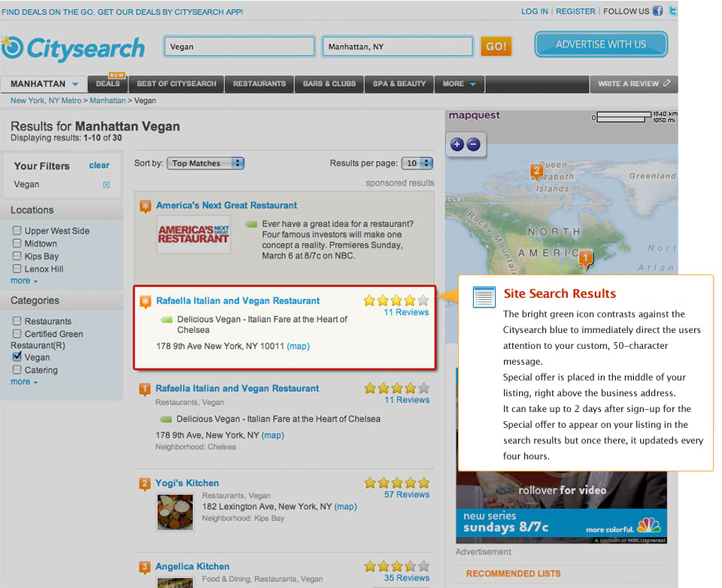The width and height of the screenshot is (722, 588).
Task: Check the Restaurants category filter
Action: click(17, 320)
